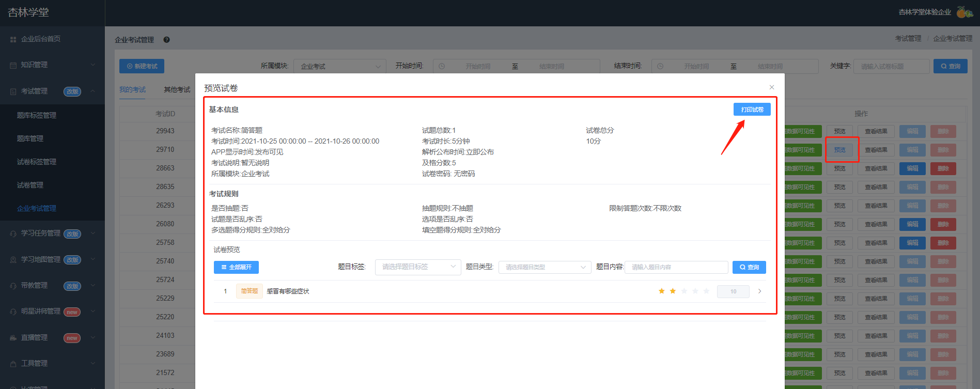Click the headset icon beside 明星讲师管理
The height and width of the screenshot is (389, 980).
point(13,312)
